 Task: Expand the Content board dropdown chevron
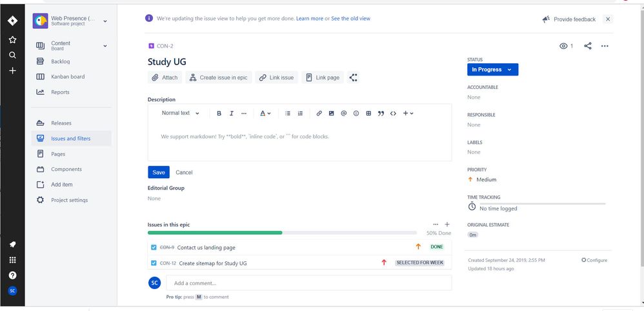[x=105, y=46]
